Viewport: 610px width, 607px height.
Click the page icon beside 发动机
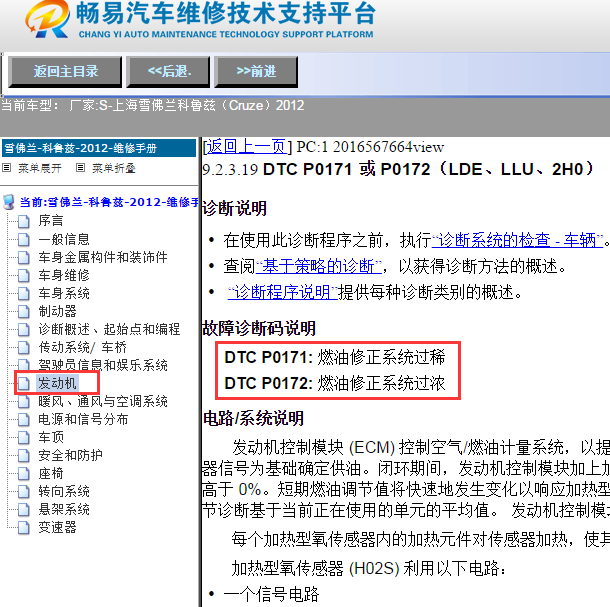coord(24,384)
